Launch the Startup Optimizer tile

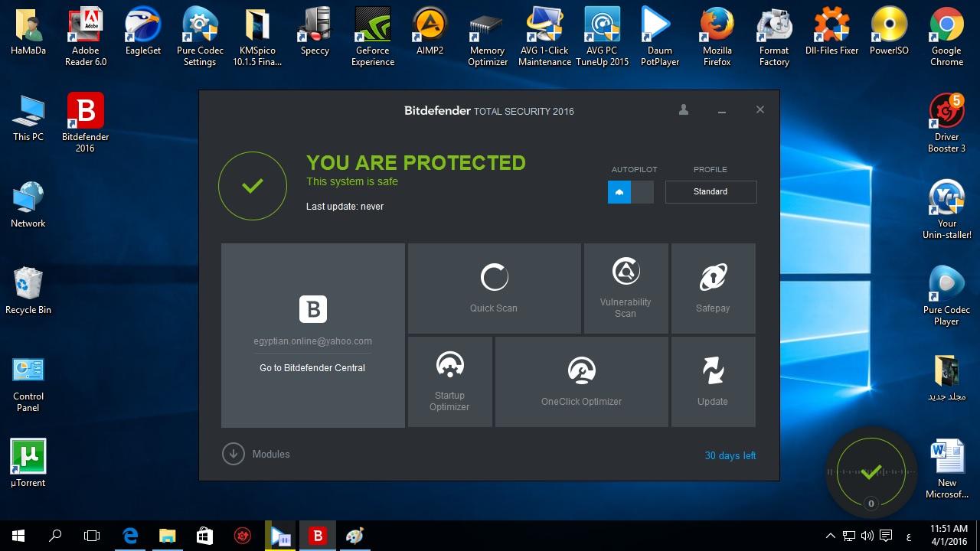(x=449, y=382)
